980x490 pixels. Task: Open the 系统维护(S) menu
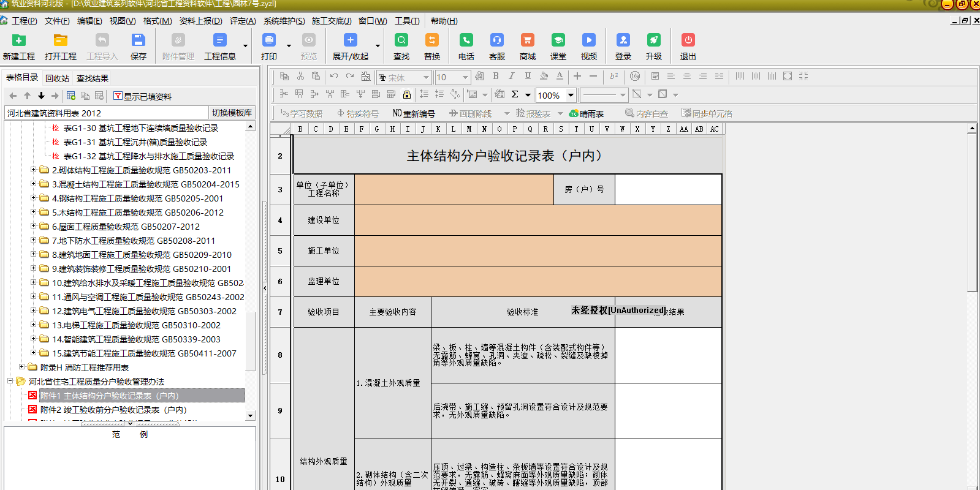(284, 21)
